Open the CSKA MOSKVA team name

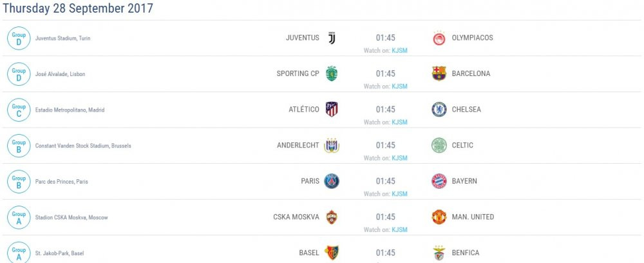click(296, 217)
